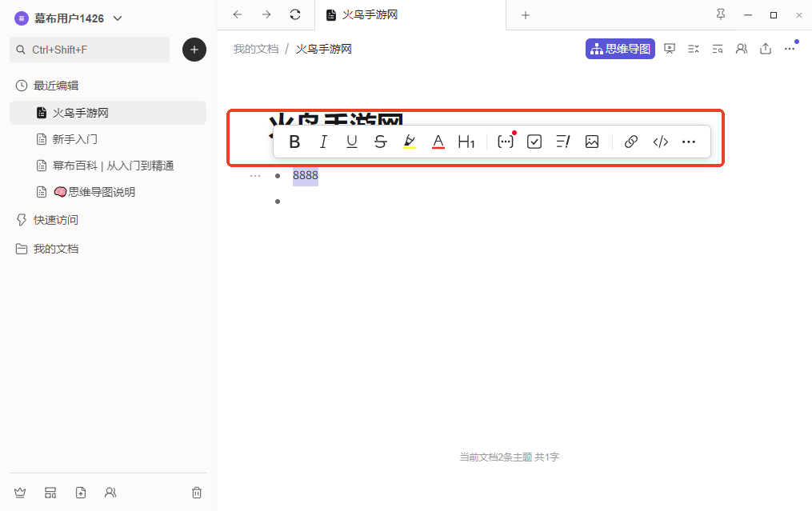Start presentation mode icon in header
812x511 pixels.
(x=670, y=49)
